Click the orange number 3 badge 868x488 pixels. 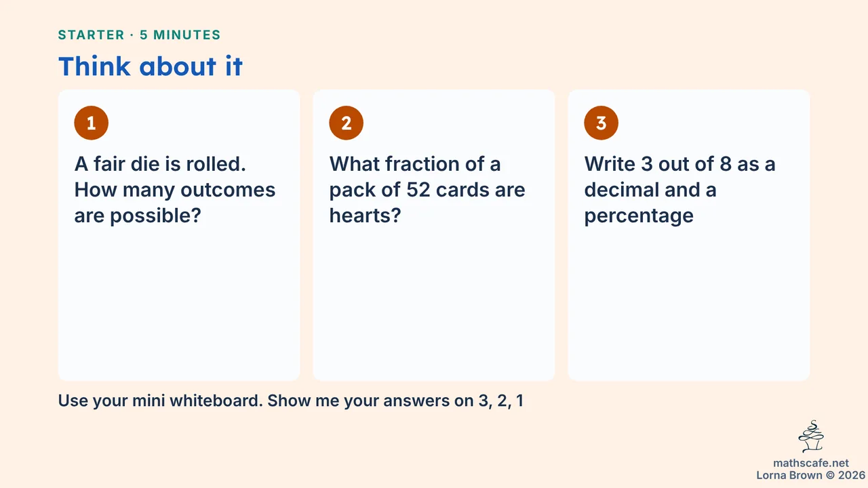point(601,123)
